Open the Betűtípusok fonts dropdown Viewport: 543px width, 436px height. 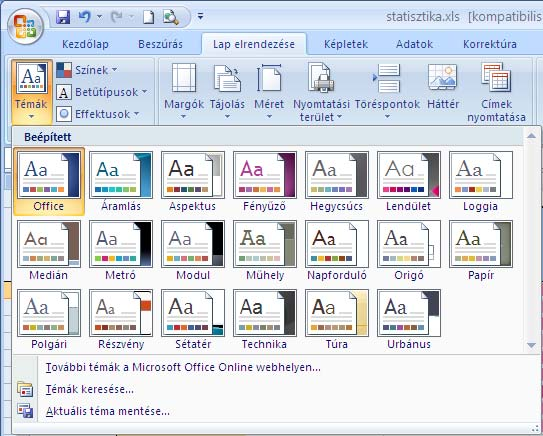pyautogui.click(x=102, y=92)
